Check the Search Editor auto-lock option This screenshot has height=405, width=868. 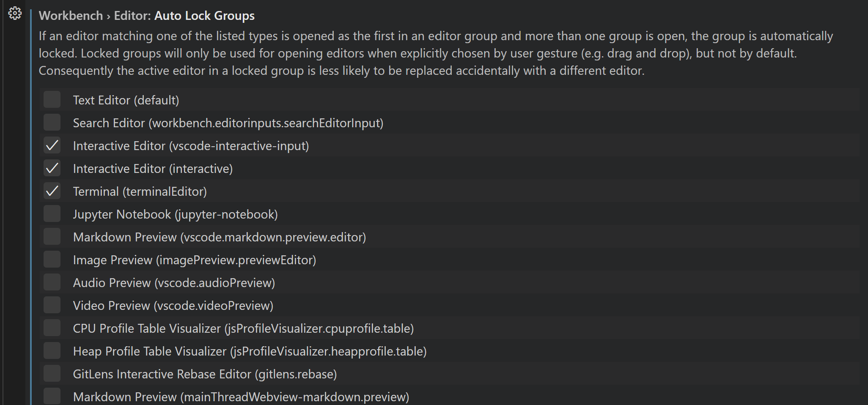[x=52, y=122]
